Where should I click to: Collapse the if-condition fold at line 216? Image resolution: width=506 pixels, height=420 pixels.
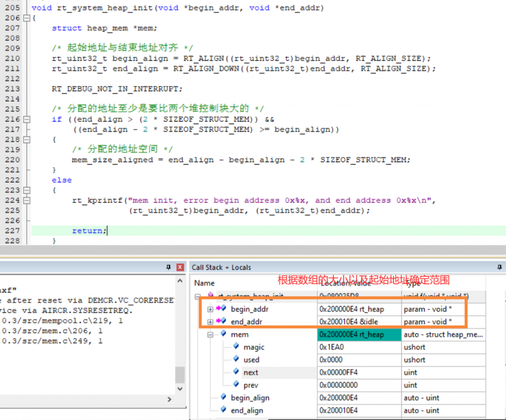(27, 120)
